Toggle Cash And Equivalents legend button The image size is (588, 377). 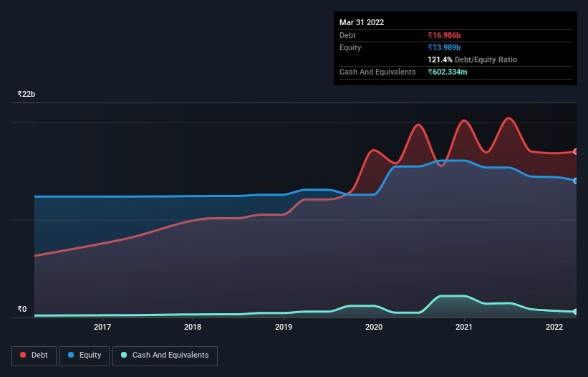coord(165,355)
